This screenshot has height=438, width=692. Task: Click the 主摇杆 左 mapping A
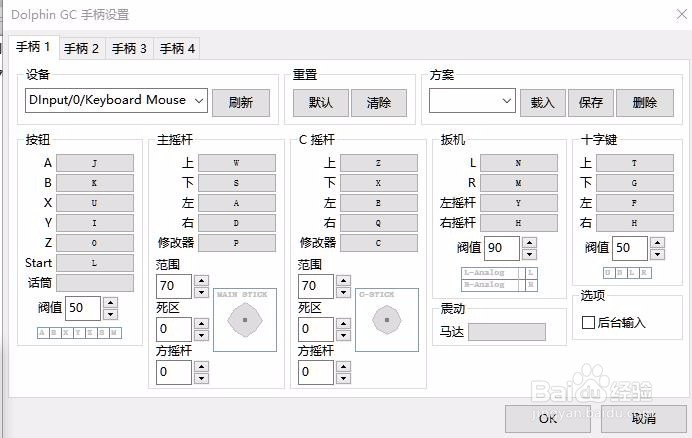tap(237, 203)
